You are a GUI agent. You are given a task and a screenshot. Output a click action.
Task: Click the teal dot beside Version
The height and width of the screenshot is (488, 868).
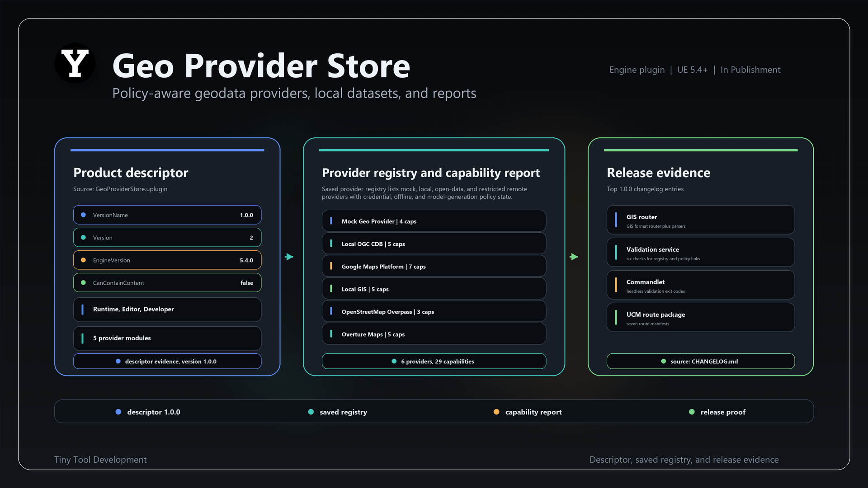point(83,238)
